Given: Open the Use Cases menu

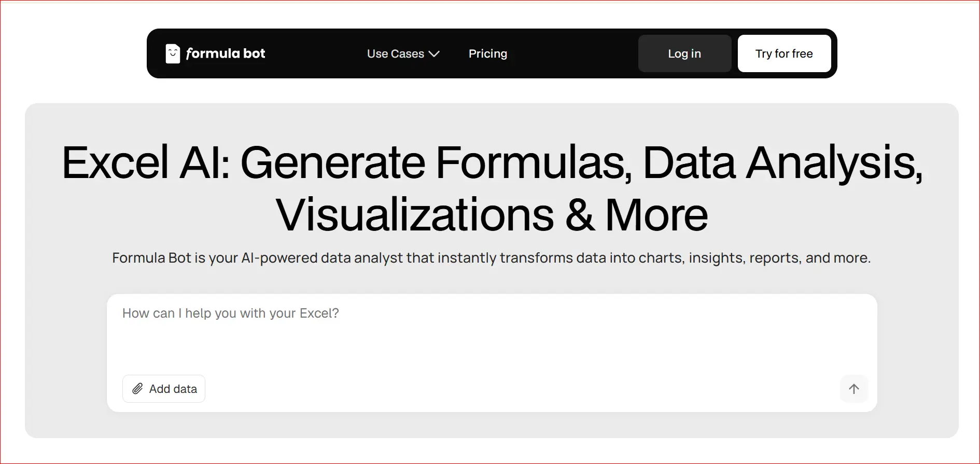Looking at the screenshot, I should pos(396,54).
